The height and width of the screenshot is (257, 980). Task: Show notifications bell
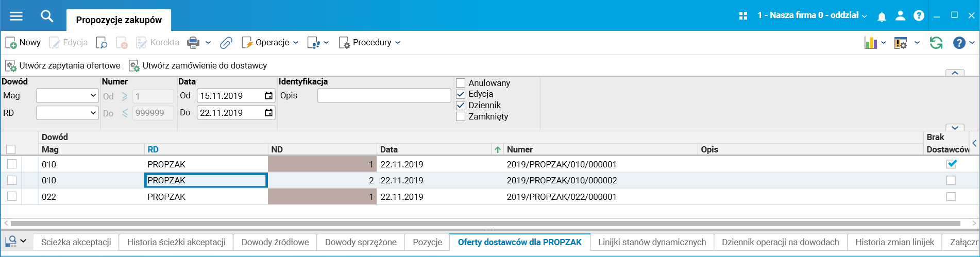click(x=882, y=16)
